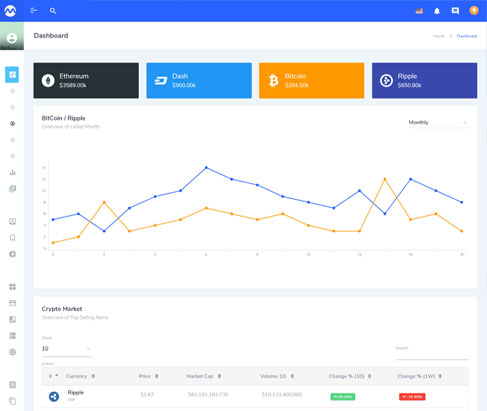The width and height of the screenshot is (487, 411).
Task: Toggle the sidebar menu hamburger icon
Action: tap(34, 11)
